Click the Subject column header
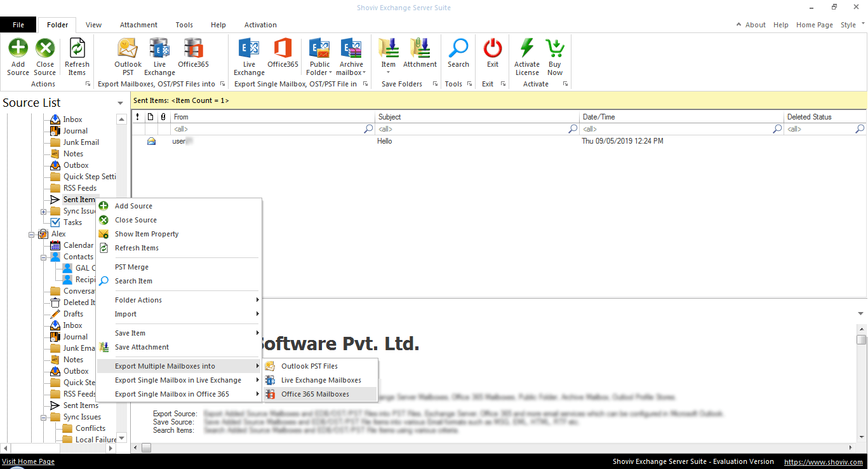The height and width of the screenshot is (469, 868). coord(477,117)
